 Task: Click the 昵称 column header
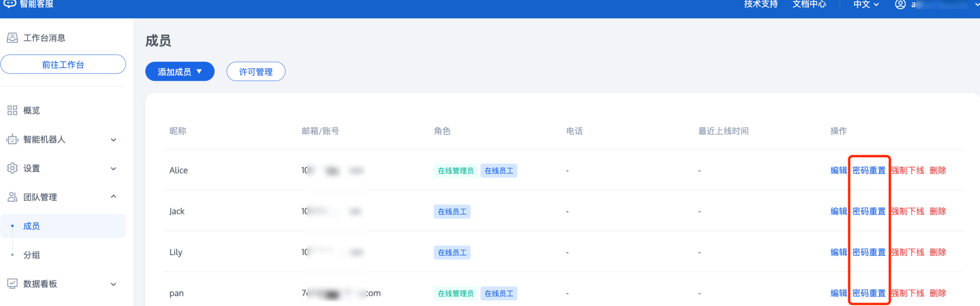pos(178,131)
